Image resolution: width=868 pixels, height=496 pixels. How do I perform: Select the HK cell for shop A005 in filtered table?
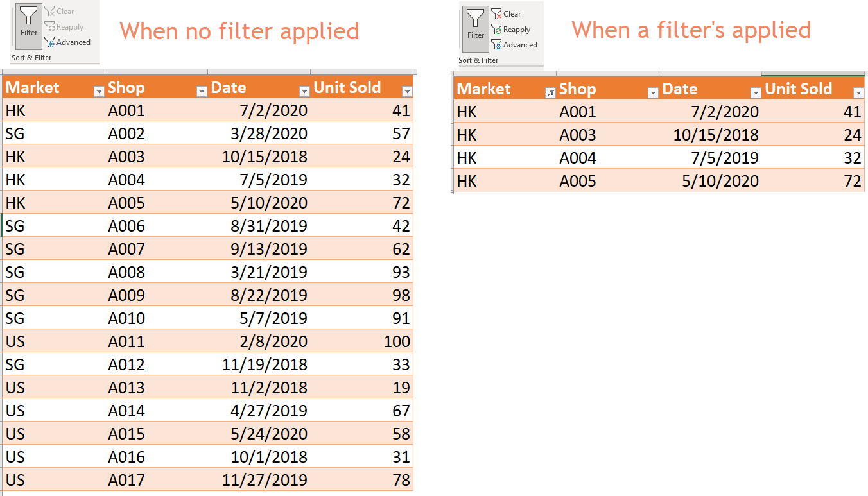467,180
